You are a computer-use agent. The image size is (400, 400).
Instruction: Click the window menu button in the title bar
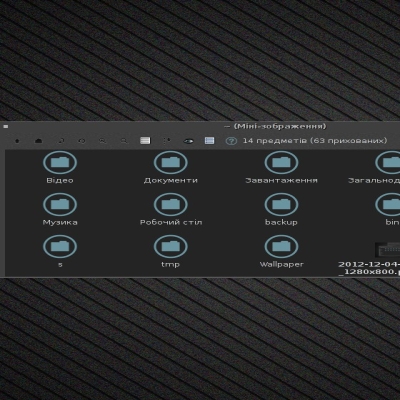[x=6, y=127]
